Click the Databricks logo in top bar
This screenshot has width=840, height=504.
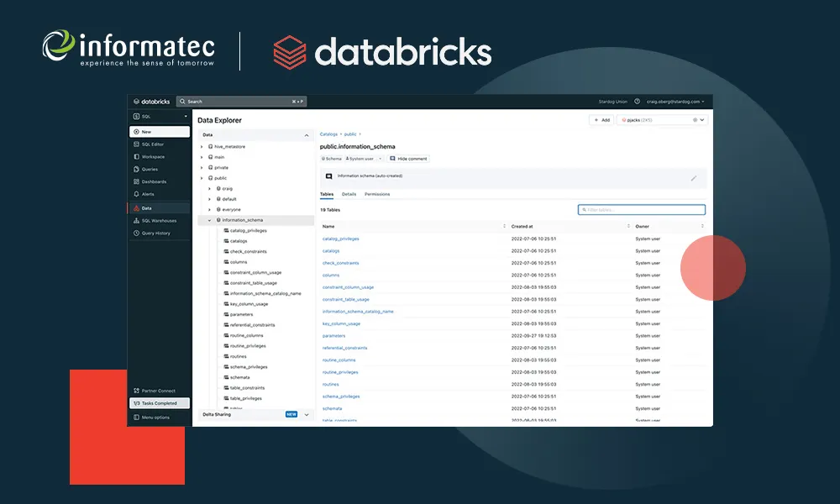[151, 102]
